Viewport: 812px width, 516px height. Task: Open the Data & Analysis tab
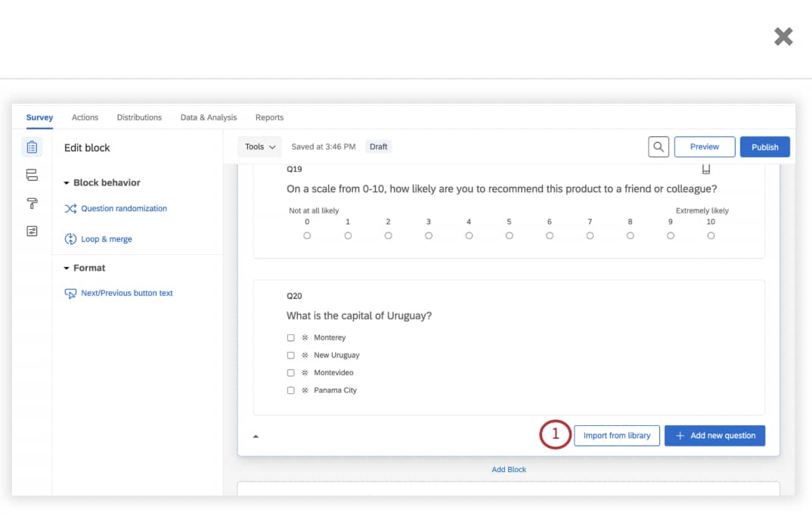tap(209, 117)
